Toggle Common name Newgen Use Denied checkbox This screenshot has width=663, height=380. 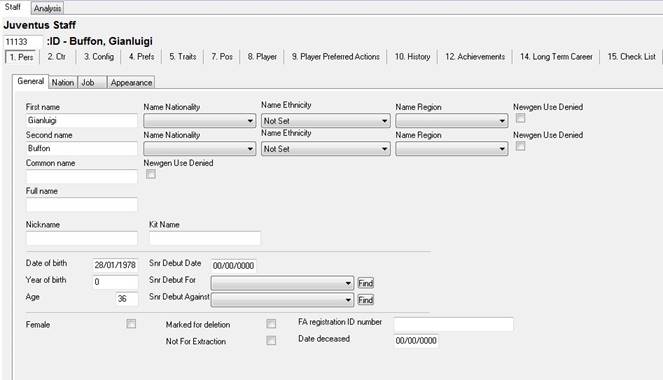[x=151, y=174]
